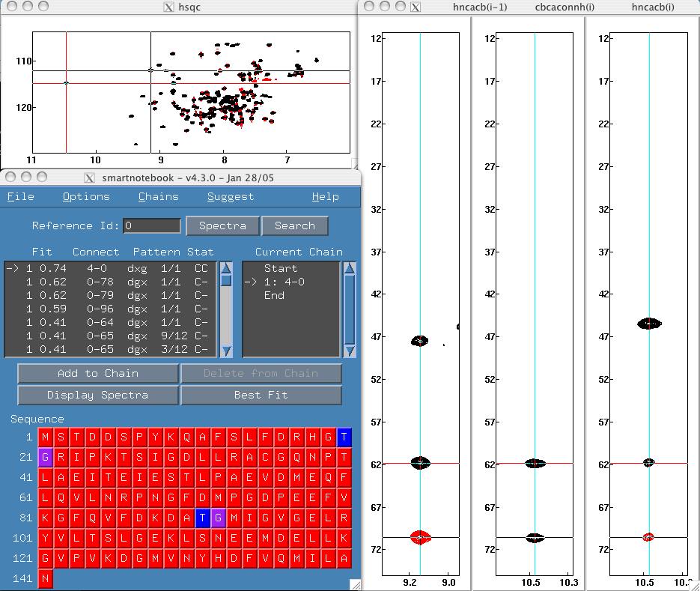Open the Options menu

tap(86, 196)
